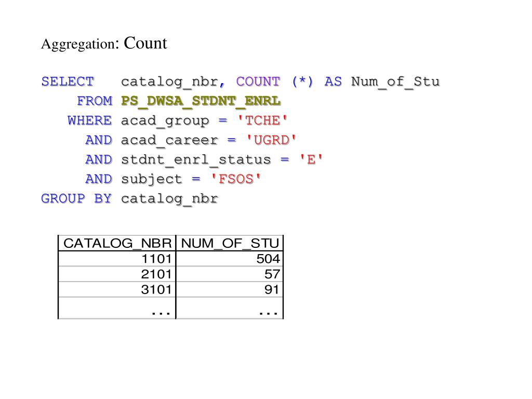
Task: Click the cell with catalog number 3101
Action: point(117,289)
